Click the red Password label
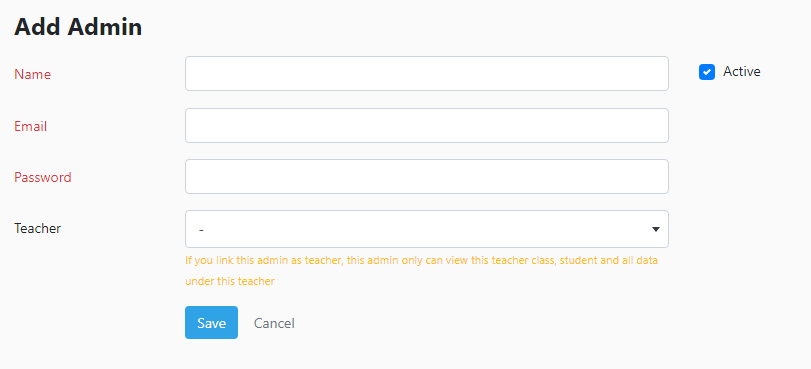This screenshot has width=811, height=369. tap(42, 177)
